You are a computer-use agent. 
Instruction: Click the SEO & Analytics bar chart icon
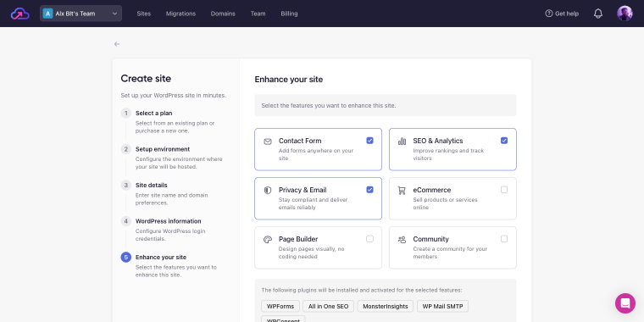(x=402, y=142)
